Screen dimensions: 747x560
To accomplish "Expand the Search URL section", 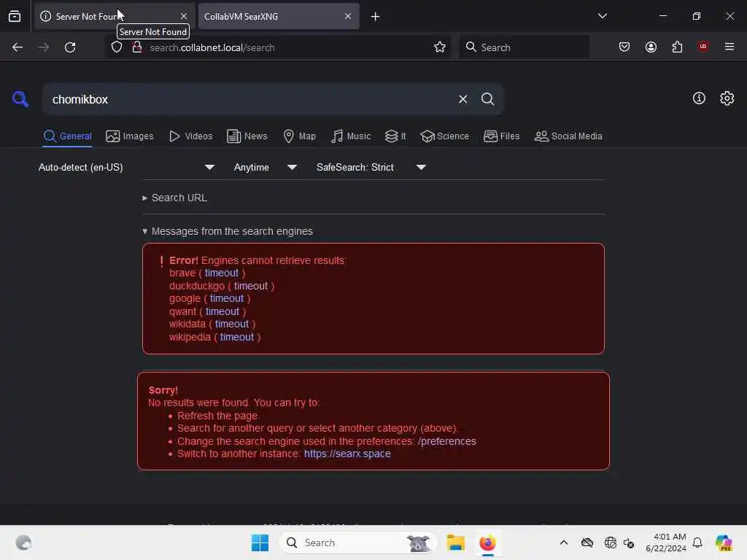I will point(175,198).
